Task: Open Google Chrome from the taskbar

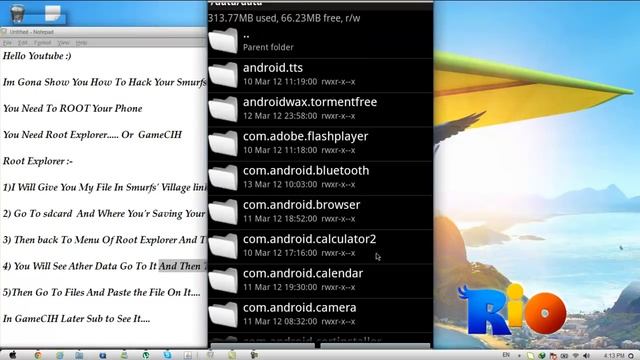Action: coord(38,356)
